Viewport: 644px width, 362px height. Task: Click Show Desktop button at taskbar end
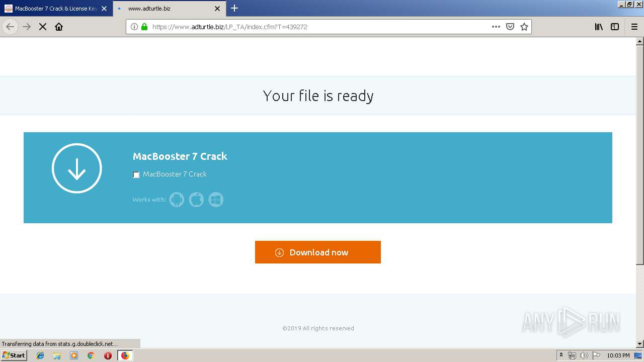(x=638, y=355)
